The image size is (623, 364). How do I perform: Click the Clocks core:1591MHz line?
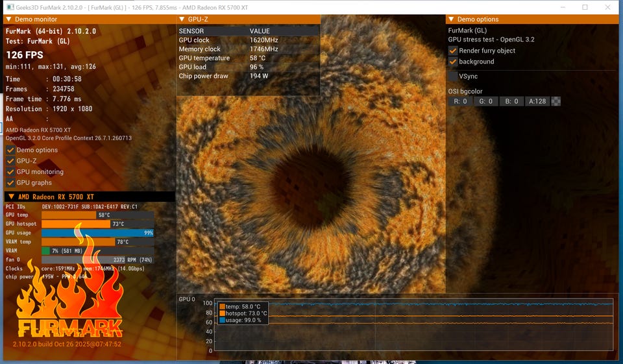coord(75,269)
